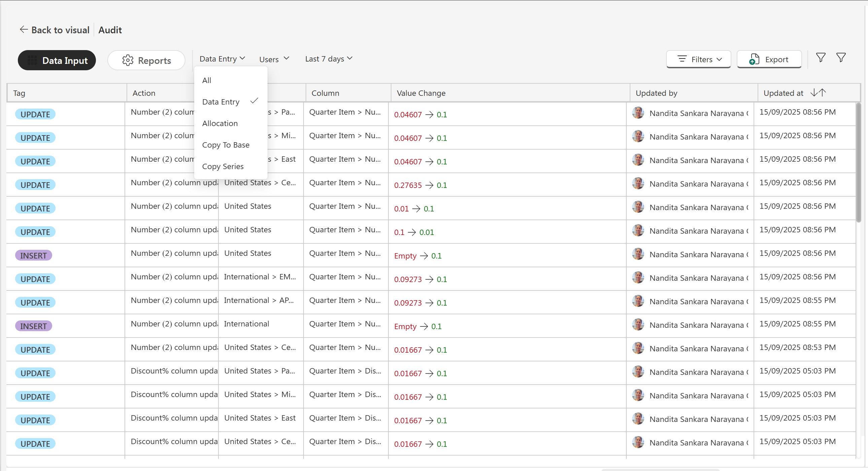
Task: Pick Copy Series from dropdown list
Action: tap(223, 166)
